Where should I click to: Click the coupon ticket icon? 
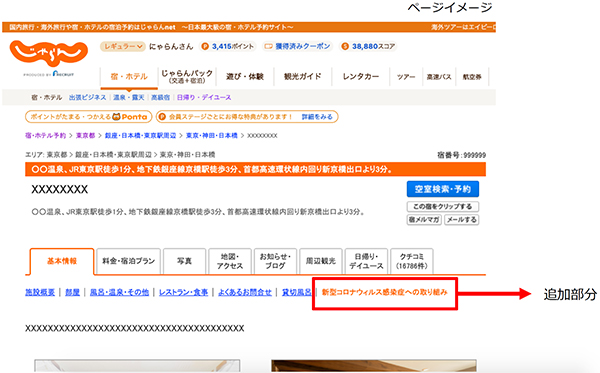(269, 47)
